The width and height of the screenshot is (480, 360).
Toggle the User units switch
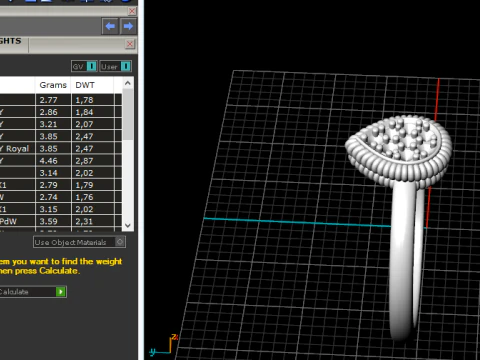click(x=115, y=66)
